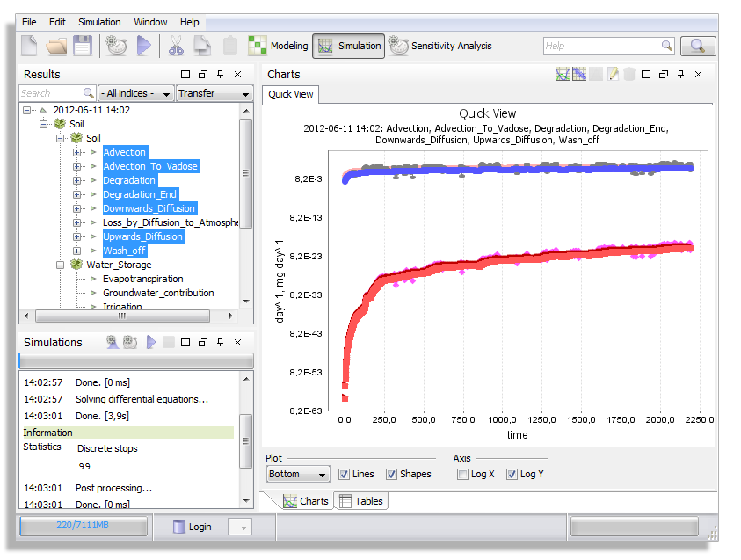The height and width of the screenshot is (560, 741).
Task: Open the Simulation menu
Action: click(x=99, y=22)
